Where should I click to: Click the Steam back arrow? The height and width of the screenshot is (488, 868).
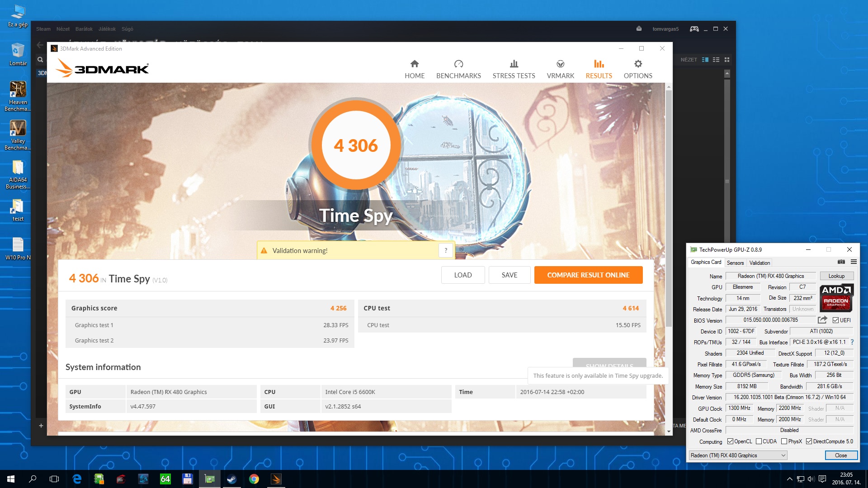pyautogui.click(x=40, y=45)
